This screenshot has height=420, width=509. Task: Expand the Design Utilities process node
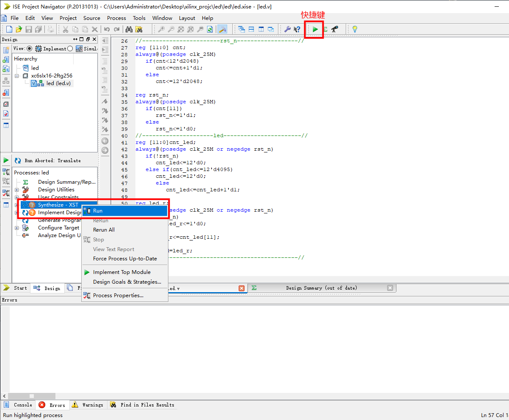click(x=17, y=190)
